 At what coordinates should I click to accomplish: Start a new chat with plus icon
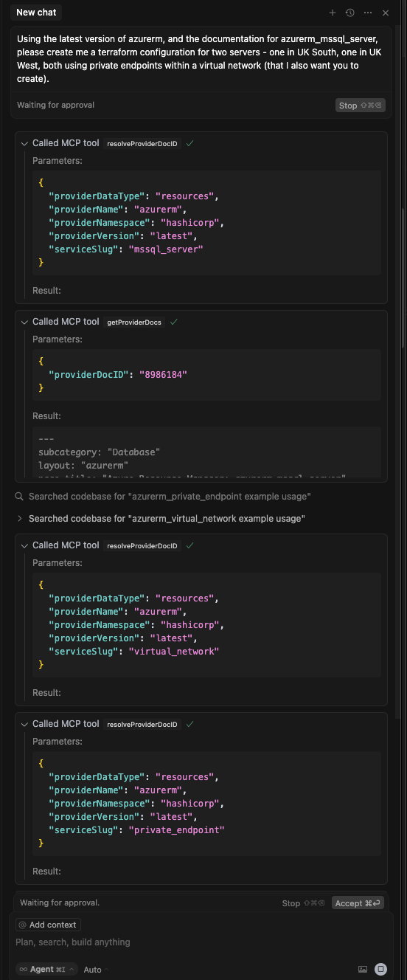pyautogui.click(x=333, y=13)
